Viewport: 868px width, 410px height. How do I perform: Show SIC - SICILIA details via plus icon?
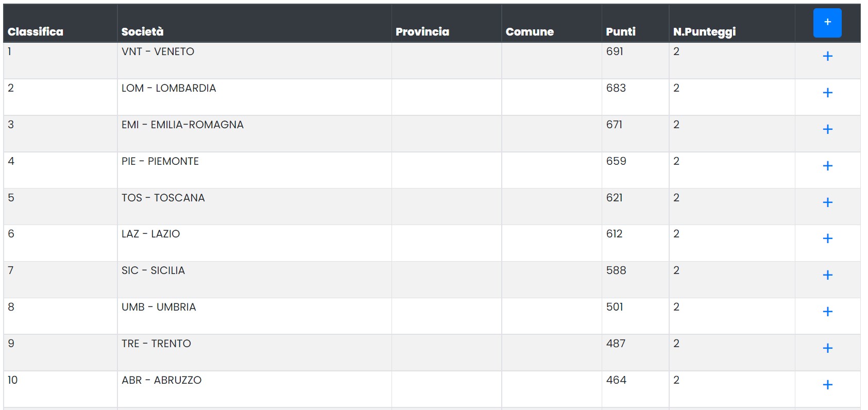827,275
